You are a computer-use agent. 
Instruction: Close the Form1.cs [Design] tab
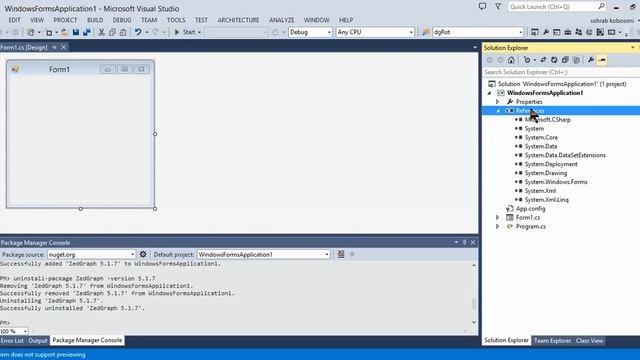64,47
